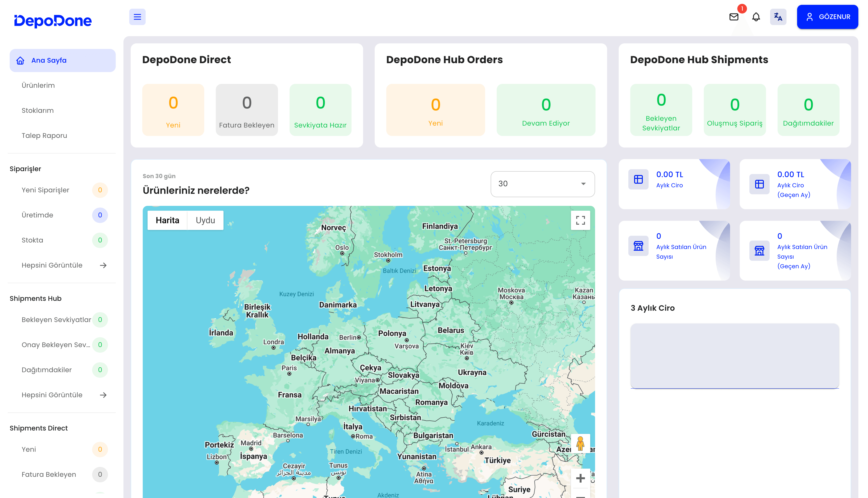Click the Aylık Satılan Ürün Sayısı store icon

[638, 246]
